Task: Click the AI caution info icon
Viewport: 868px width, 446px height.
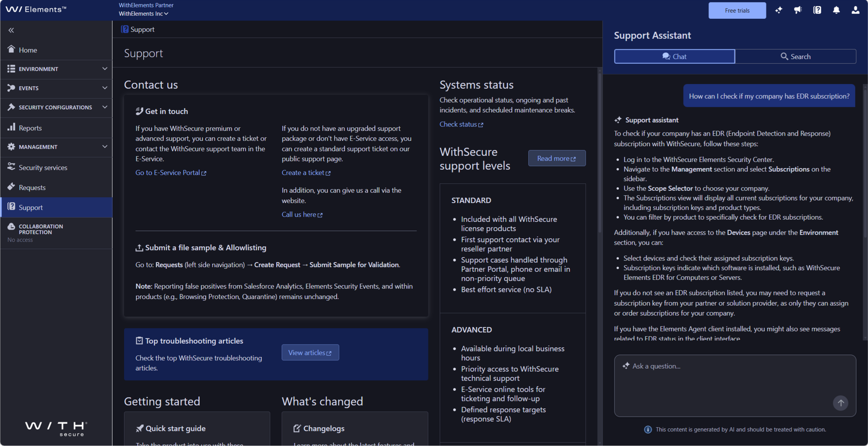Action: tap(648, 429)
